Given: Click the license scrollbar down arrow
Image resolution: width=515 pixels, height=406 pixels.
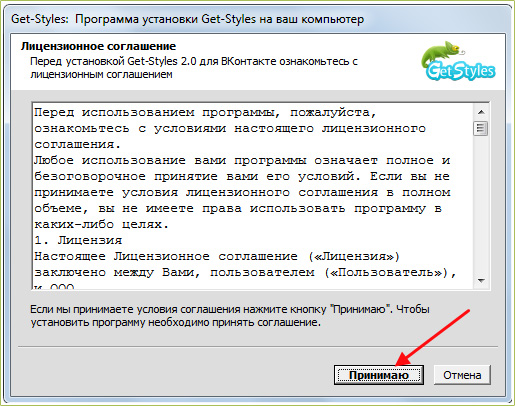Looking at the screenshot, I should 481,281.
